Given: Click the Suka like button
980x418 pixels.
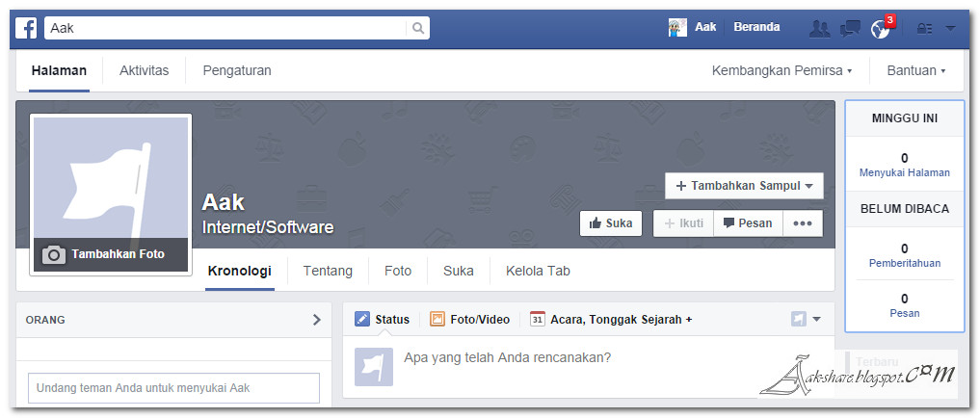Looking at the screenshot, I should [x=611, y=223].
